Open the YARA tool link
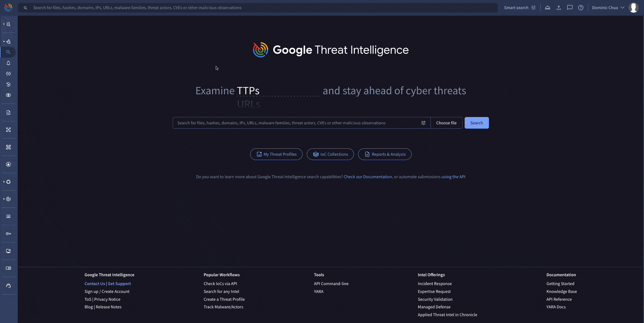The height and width of the screenshot is (323, 644). [318, 292]
